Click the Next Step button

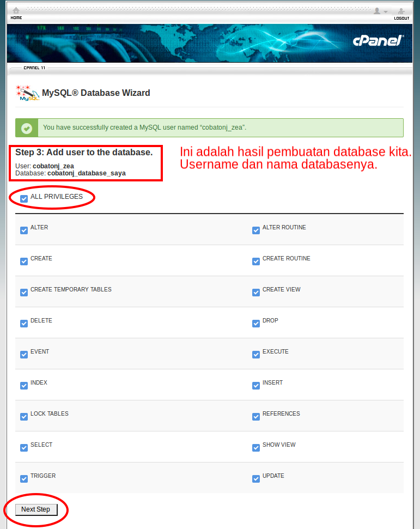click(x=36, y=509)
